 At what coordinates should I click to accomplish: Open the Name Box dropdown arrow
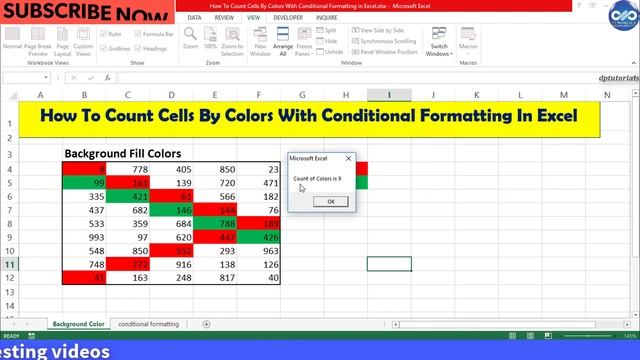(46, 78)
